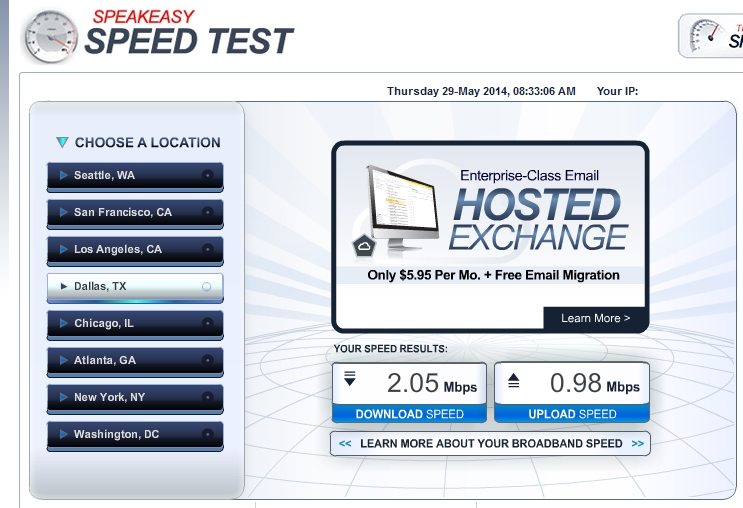Select the New York, NY radio indicator

coord(207,397)
